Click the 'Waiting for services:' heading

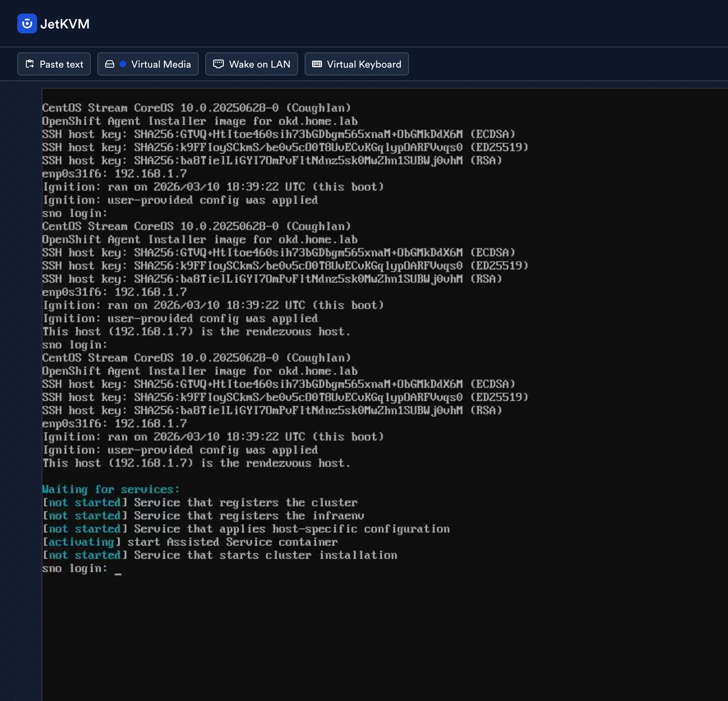[x=111, y=489]
